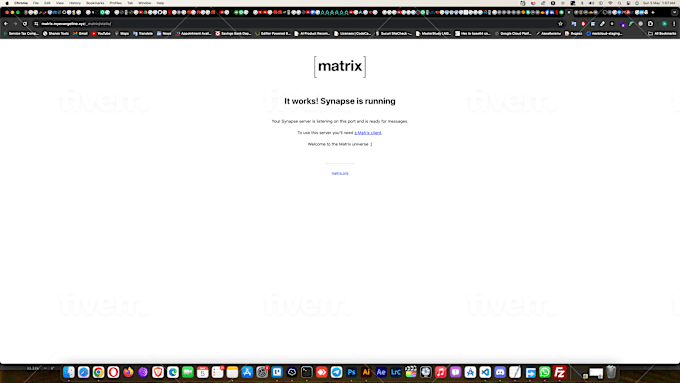Open a new tab with plus button
The height and width of the screenshot is (383, 680).
point(653,12)
